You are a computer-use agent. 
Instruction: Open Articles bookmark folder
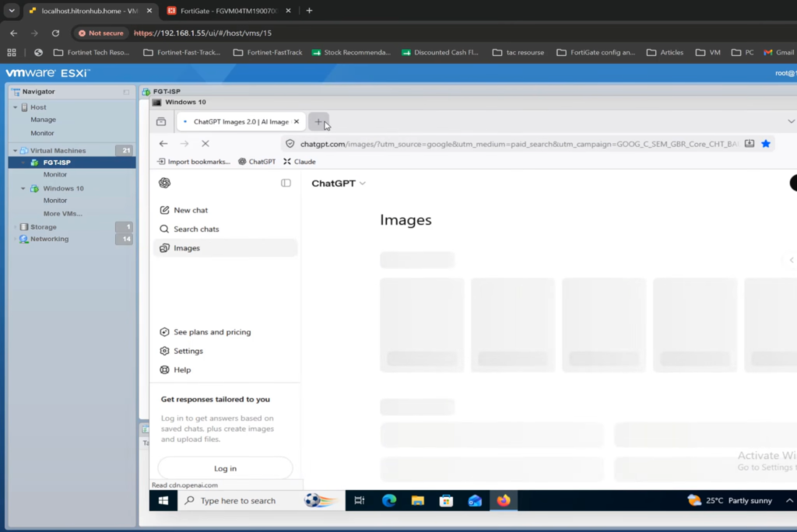point(665,52)
